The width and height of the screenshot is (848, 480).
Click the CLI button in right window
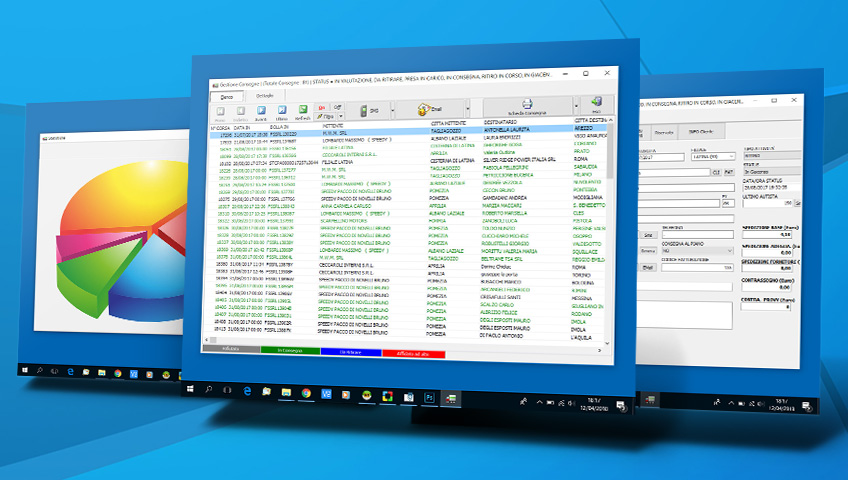[717, 172]
